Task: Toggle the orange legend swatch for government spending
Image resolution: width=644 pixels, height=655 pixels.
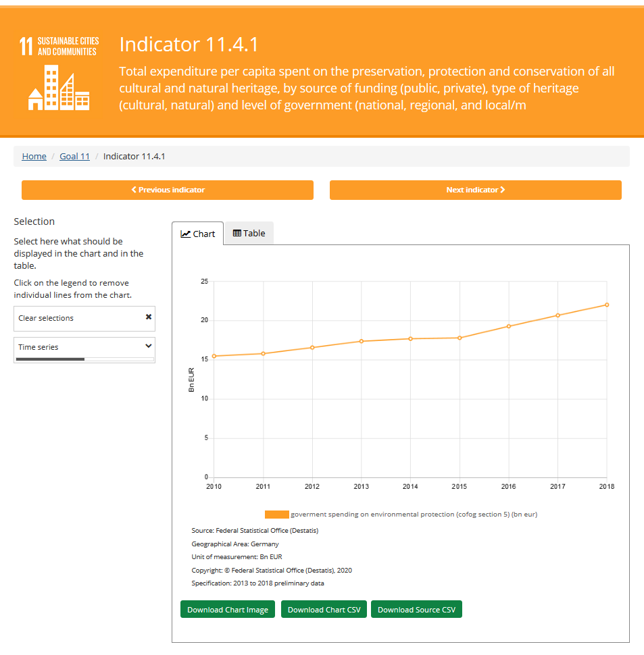Action: pos(276,515)
